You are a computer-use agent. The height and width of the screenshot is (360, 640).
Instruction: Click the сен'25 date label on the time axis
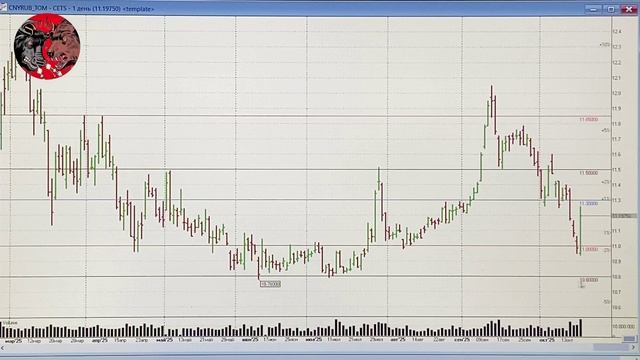[x=461, y=340]
